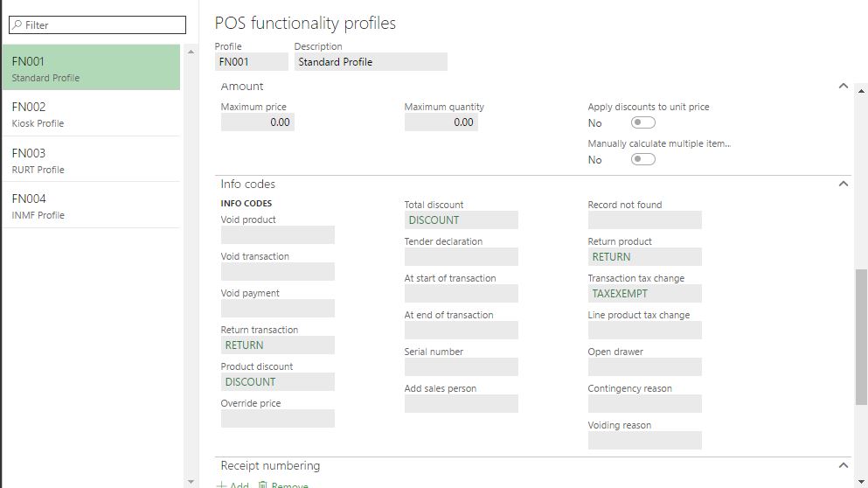
Task: Click the Add plus icon under Receipt numbering
Action: click(221, 485)
